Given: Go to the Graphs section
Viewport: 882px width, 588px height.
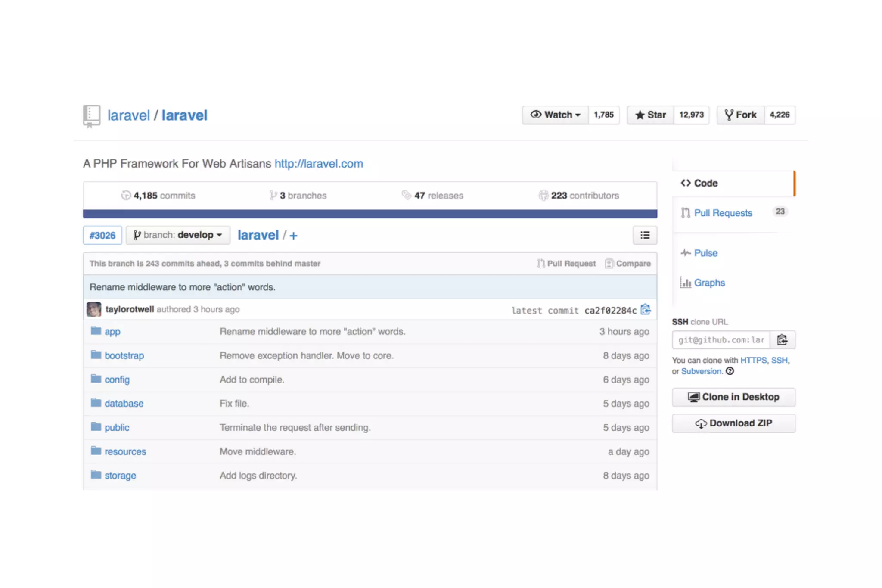Looking at the screenshot, I should (x=709, y=283).
